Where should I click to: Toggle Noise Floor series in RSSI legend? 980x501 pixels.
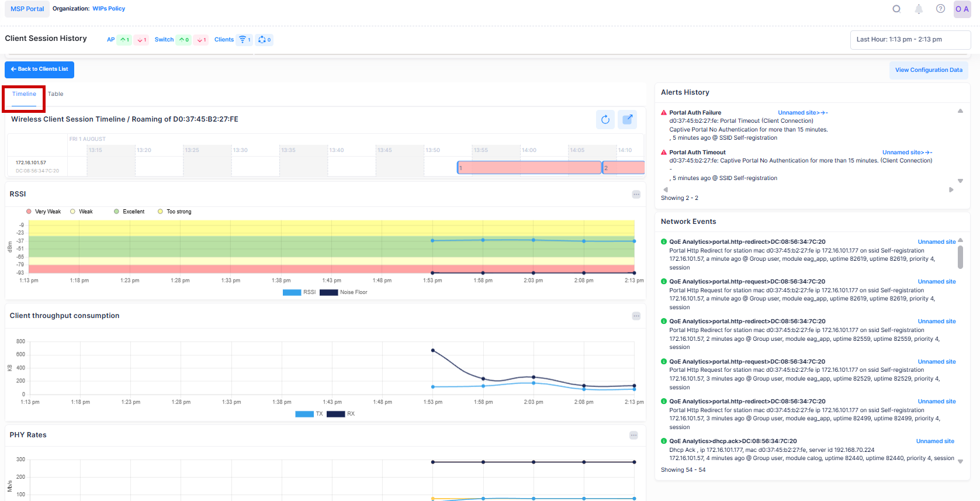click(x=344, y=292)
